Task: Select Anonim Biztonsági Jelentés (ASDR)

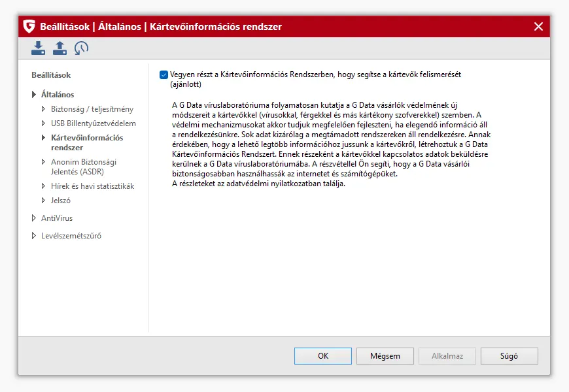Action: (84, 167)
